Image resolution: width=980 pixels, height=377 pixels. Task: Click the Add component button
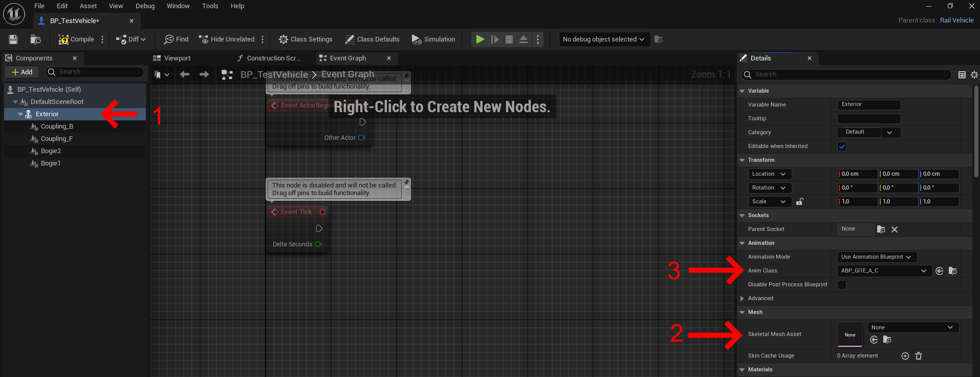tap(22, 72)
